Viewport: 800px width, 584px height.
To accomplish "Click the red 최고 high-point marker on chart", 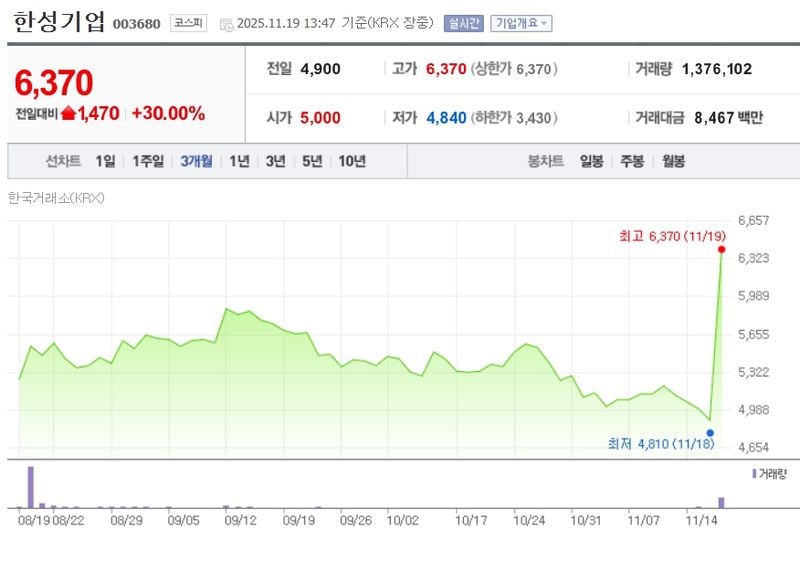I will [x=721, y=249].
